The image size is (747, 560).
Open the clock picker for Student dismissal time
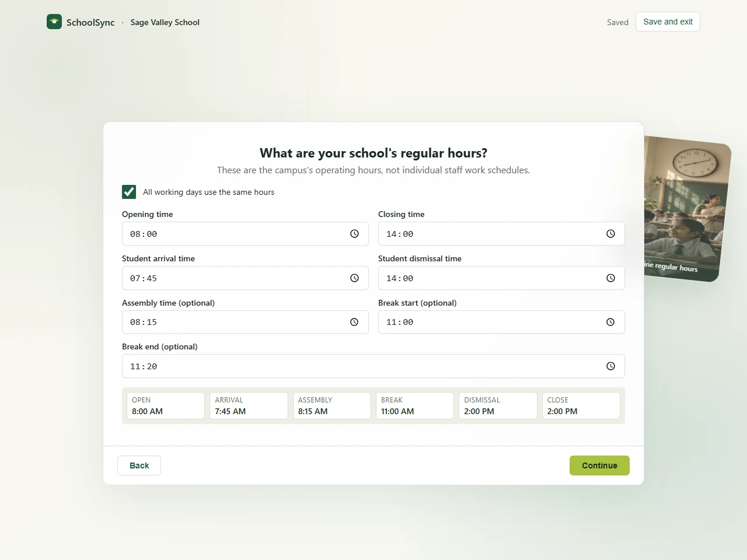point(610,278)
